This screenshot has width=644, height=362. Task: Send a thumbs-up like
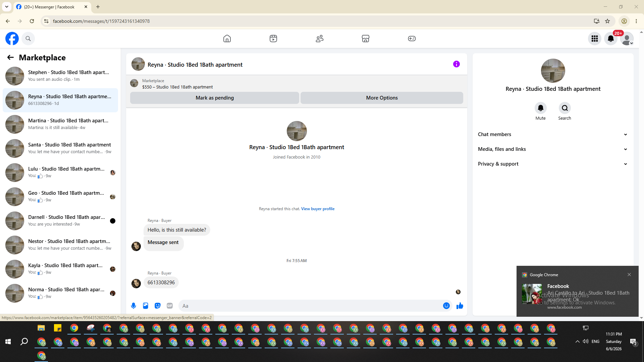[460, 306]
